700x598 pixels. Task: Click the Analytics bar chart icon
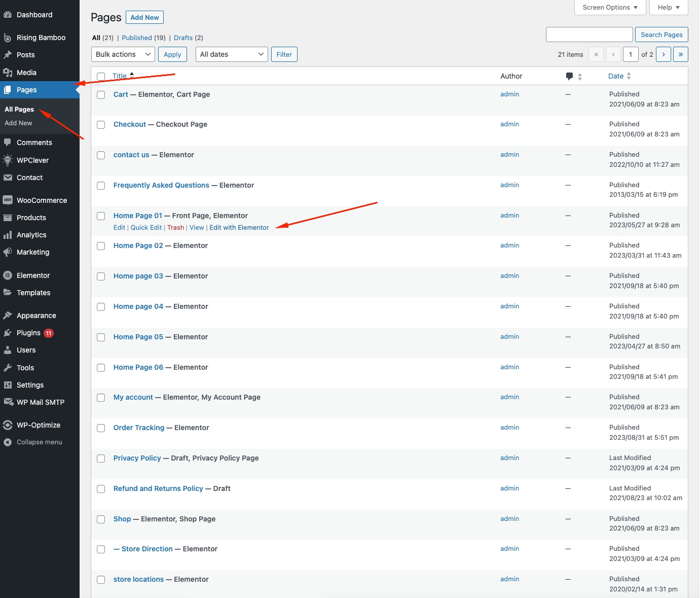coord(8,235)
